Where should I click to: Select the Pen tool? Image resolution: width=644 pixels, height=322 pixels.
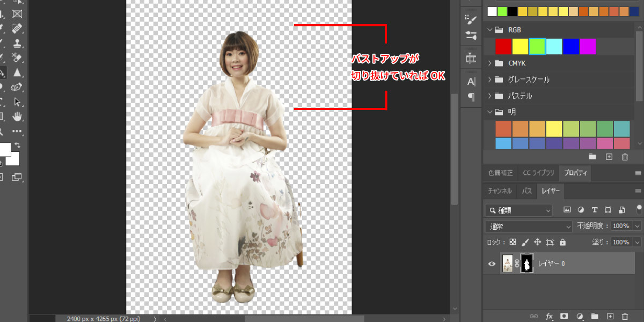click(x=17, y=86)
